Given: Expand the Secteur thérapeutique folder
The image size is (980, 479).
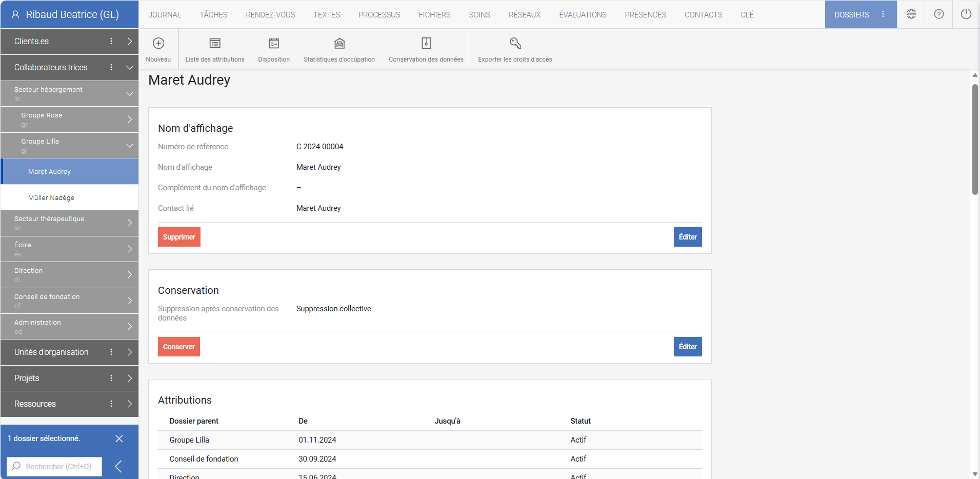Looking at the screenshot, I should [x=130, y=223].
